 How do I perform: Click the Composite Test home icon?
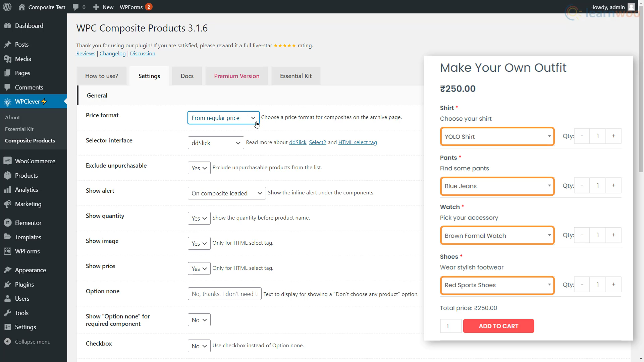click(22, 7)
